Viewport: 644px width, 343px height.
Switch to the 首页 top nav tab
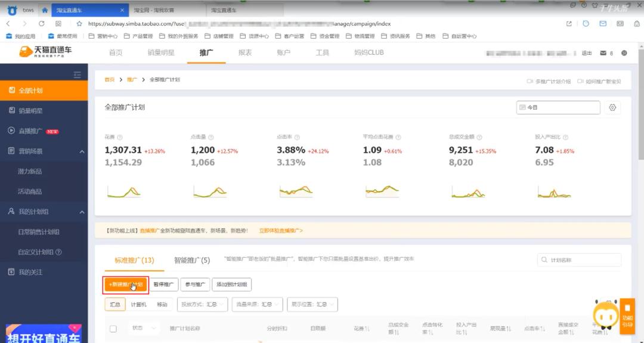[x=116, y=52]
